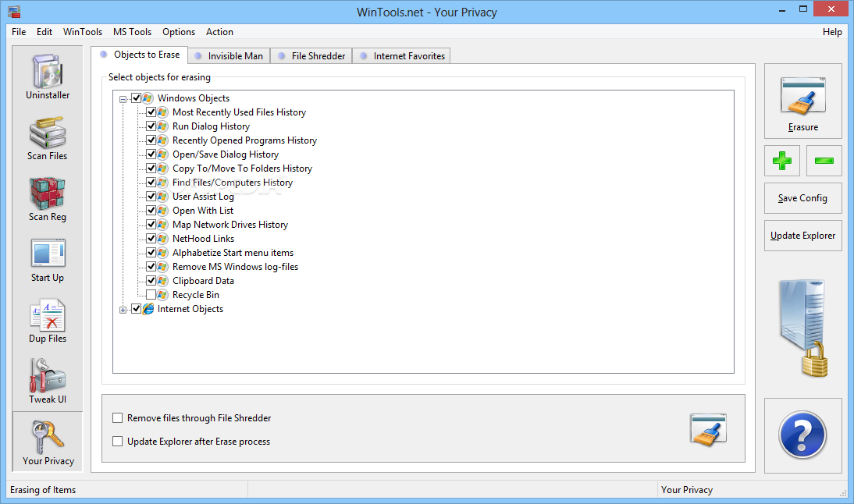
Task: Click the green plus icon button
Action: (782, 161)
